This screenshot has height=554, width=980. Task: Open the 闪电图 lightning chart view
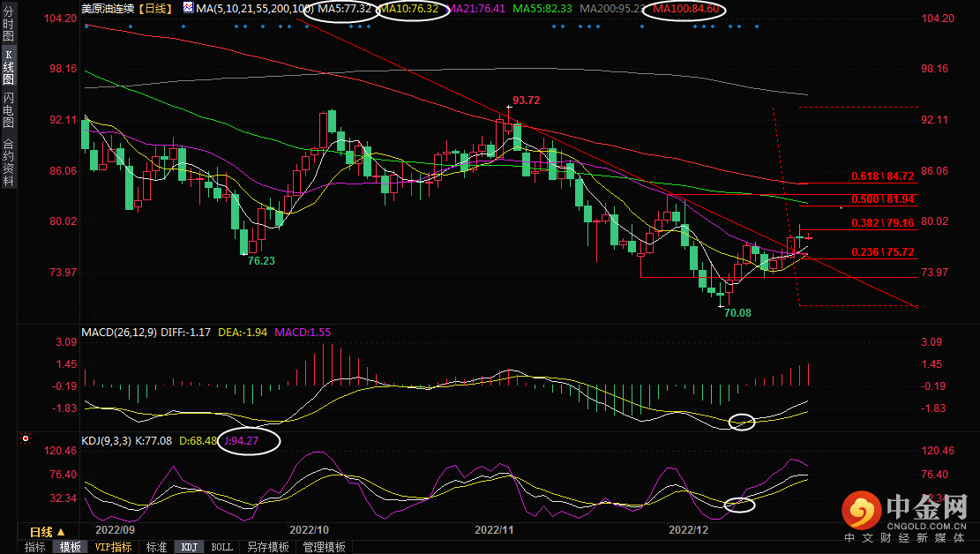coord(8,109)
